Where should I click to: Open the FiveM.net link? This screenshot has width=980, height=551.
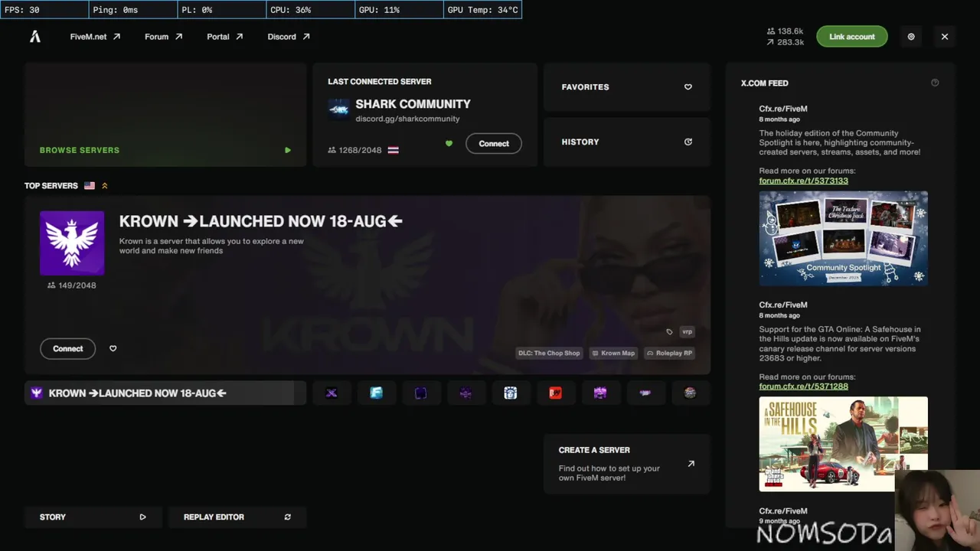click(x=95, y=37)
